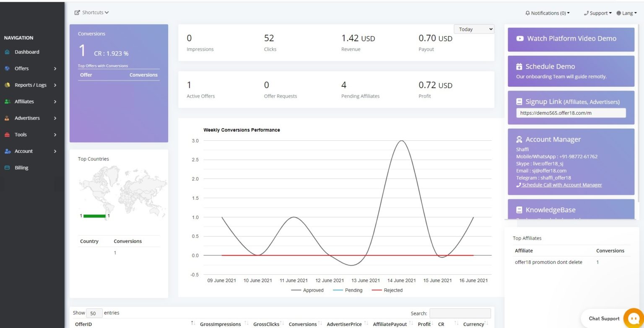Click the green Top Countries conversion bar
The width and height of the screenshot is (644, 328).
click(x=94, y=216)
